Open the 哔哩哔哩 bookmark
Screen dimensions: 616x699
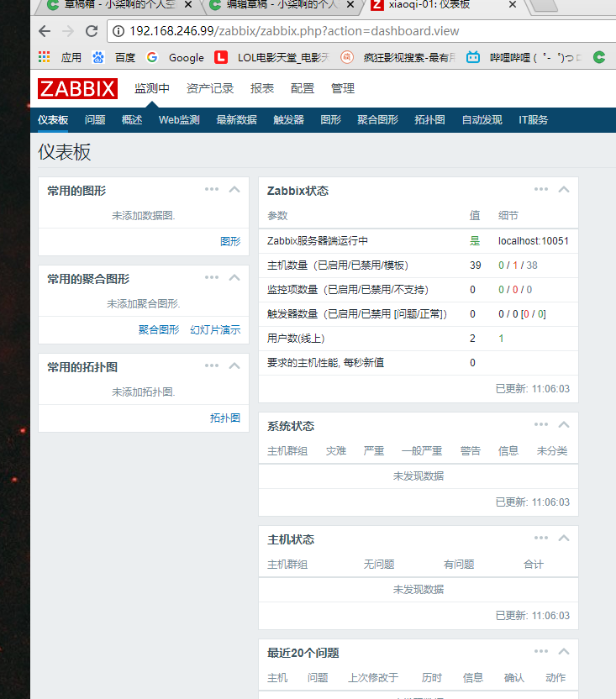[524, 57]
